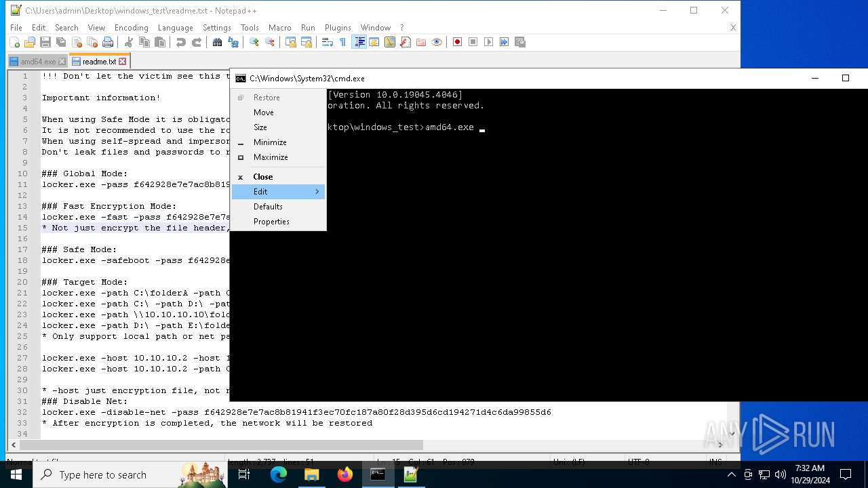The image size is (868, 488).
Task: Open Defaults from cmd system menu
Action: pyautogui.click(x=279, y=207)
